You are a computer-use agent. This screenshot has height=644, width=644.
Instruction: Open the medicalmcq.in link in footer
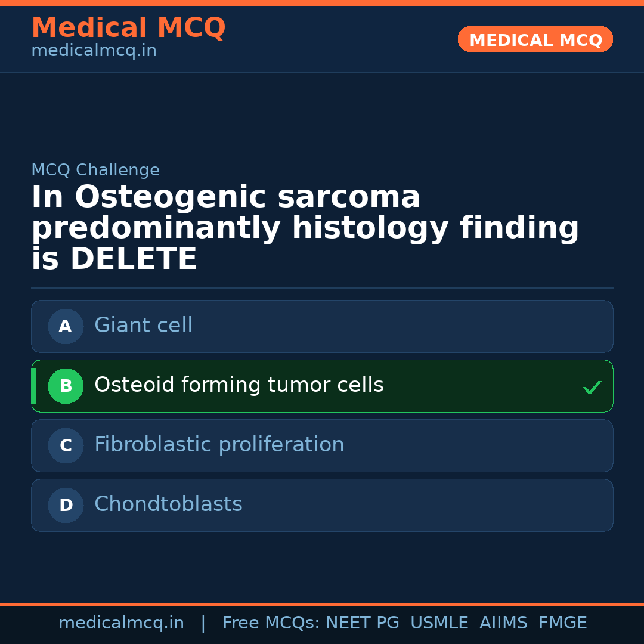click(x=121, y=623)
